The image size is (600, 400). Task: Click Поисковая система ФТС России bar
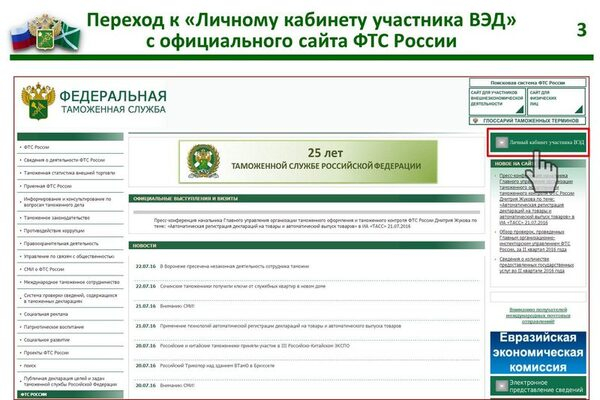coord(527,83)
